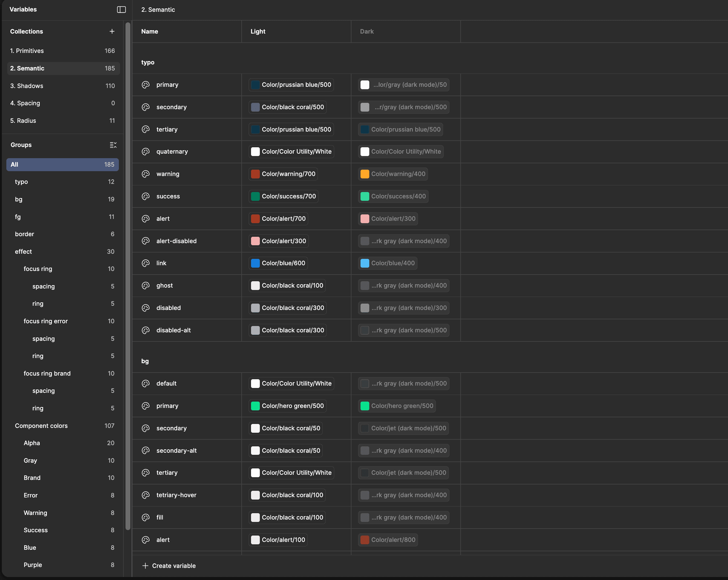
Task: Click the typo warning light color swatch
Action: pos(255,174)
